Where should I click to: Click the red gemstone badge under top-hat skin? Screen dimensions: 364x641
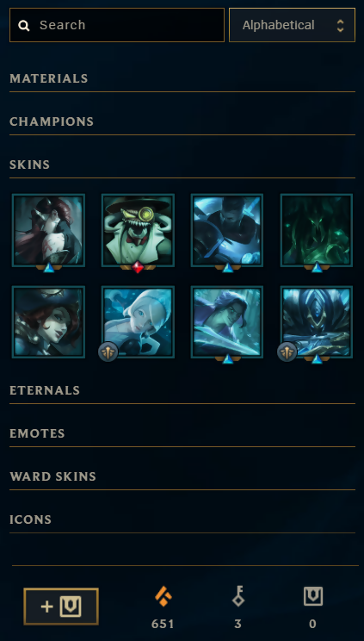click(x=138, y=267)
